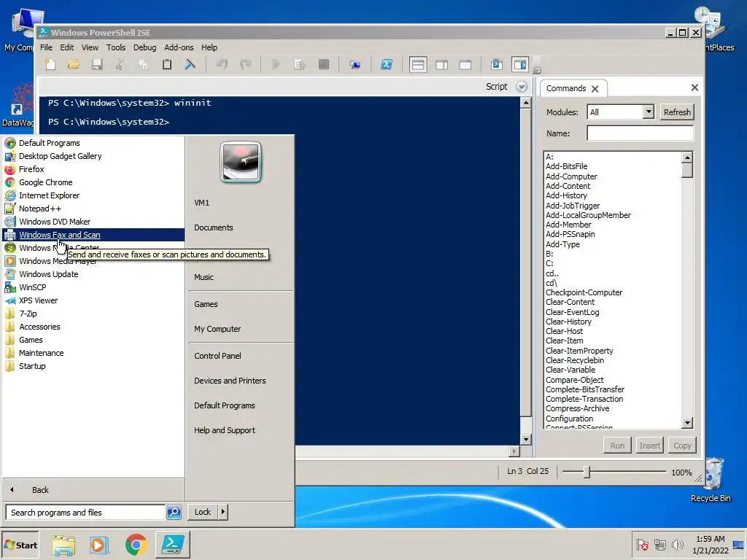
Task: Click the zoom slider handle in the status bar
Action: (x=587, y=472)
